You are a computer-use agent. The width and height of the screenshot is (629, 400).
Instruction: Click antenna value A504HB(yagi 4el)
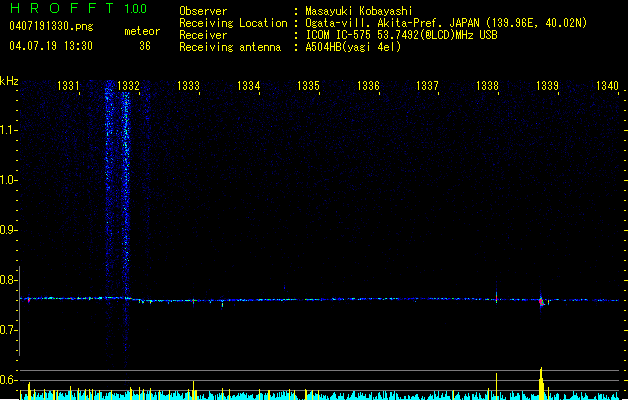pos(353,47)
